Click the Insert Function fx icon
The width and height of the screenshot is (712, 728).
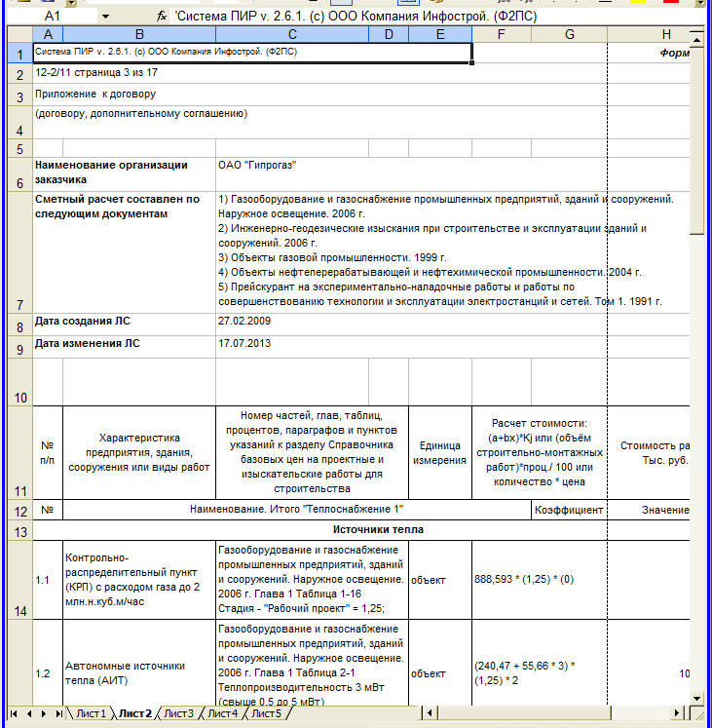162,18
